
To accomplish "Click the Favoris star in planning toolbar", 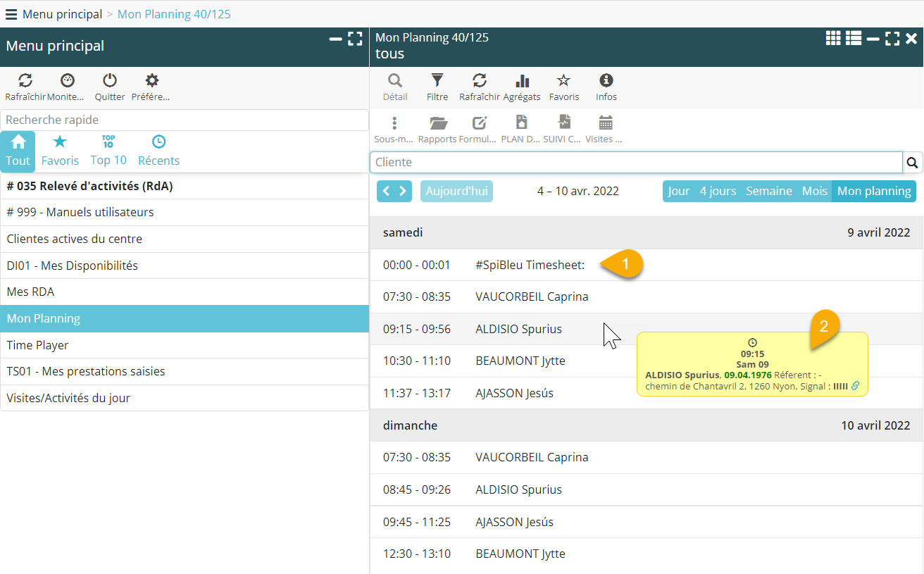I will 563,81.
